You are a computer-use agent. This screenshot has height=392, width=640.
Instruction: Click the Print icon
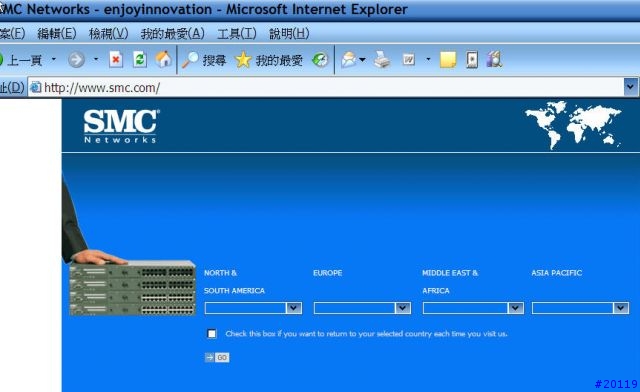382,60
